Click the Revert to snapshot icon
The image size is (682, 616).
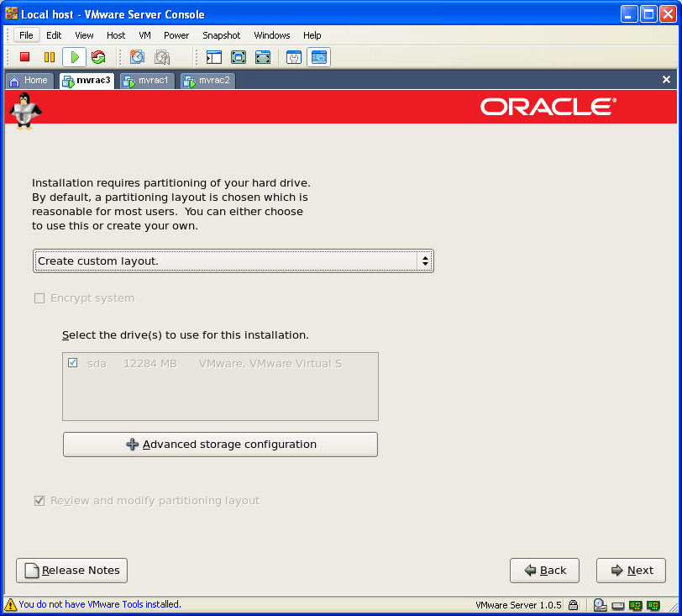click(162, 57)
